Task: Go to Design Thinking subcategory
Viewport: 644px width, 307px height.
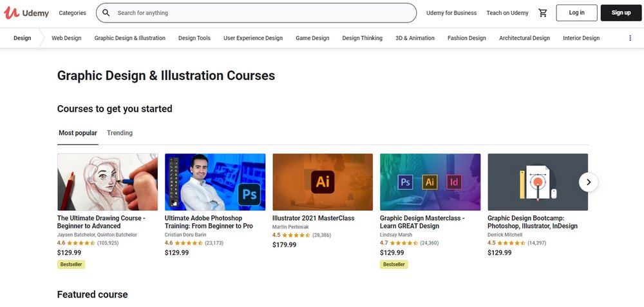Action: pyautogui.click(x=362, y=38)
